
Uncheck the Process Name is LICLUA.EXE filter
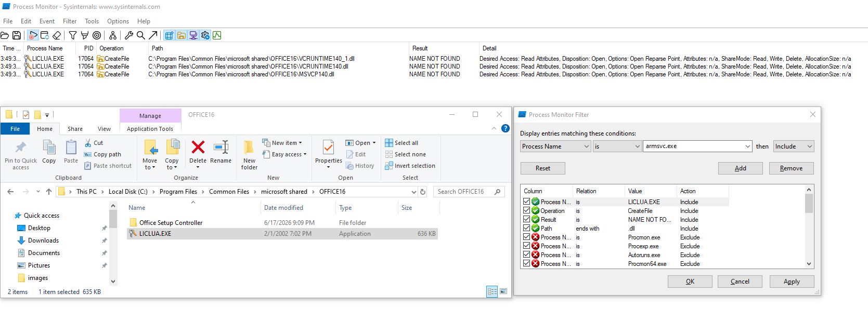pyautogui.click(x=526, y=202)
